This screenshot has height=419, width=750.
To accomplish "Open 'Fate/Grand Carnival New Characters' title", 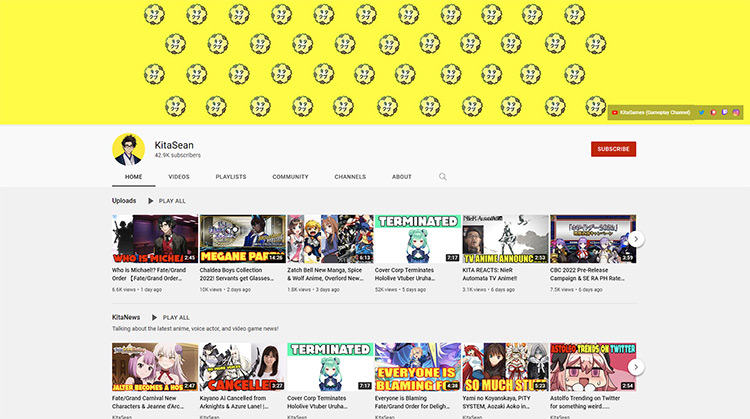I will click(148, 402).
